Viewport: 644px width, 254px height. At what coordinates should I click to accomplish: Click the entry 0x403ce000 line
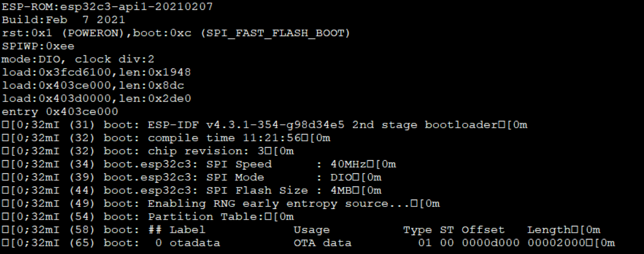click(60, 112)
